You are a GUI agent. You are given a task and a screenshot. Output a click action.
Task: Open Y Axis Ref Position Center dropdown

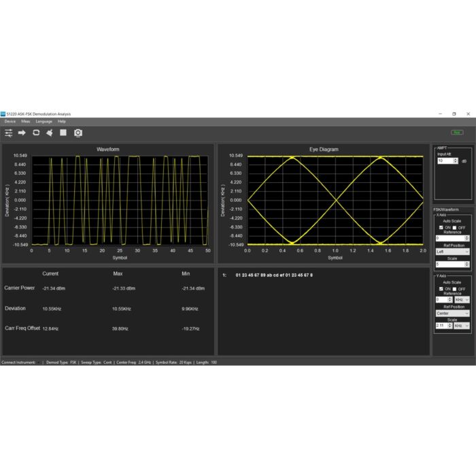[x=452, y=313]
